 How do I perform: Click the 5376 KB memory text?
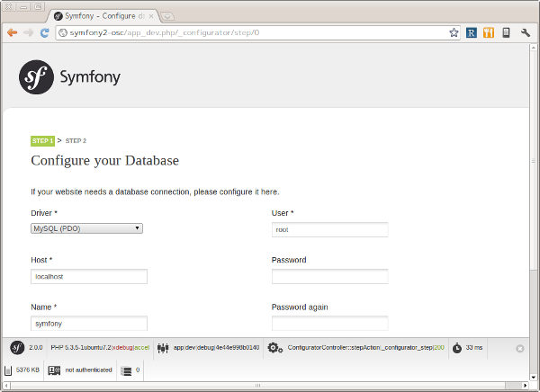click(x=28, y=370)
